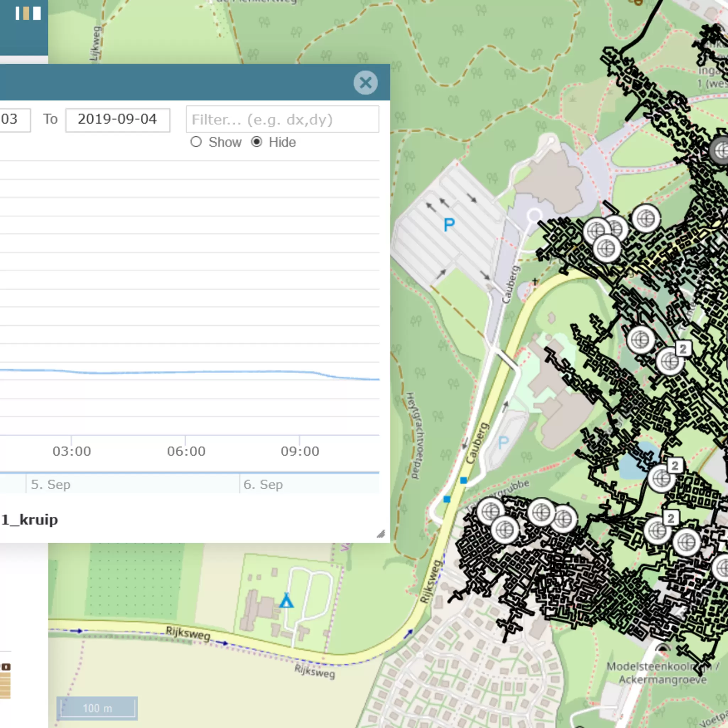Click the blue campsite tent icon
This screenshot has height=728, width=728.
point(286,601)
